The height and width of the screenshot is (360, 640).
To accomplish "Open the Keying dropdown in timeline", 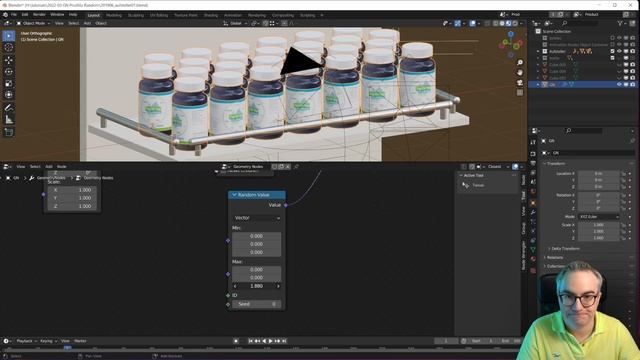I will 49,341.
